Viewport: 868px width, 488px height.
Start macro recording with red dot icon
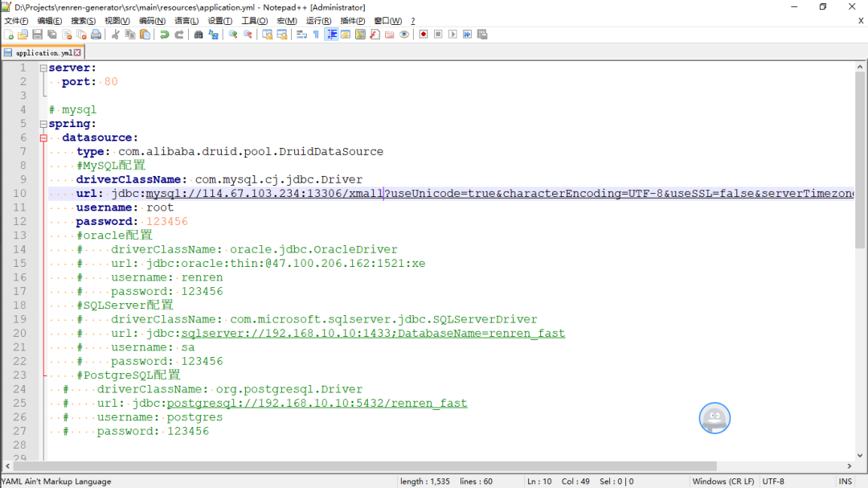[423, 35]
